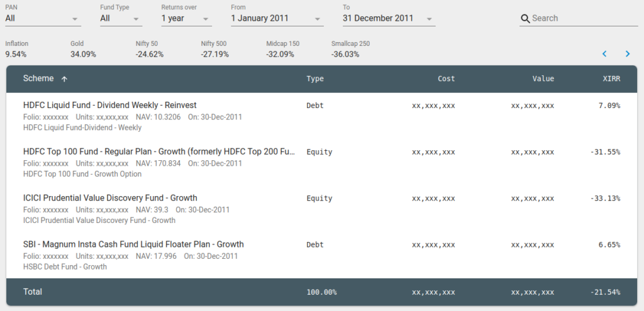Select HDFC Liquid Fund Dividend Weekly row

[x=321, y=116]
